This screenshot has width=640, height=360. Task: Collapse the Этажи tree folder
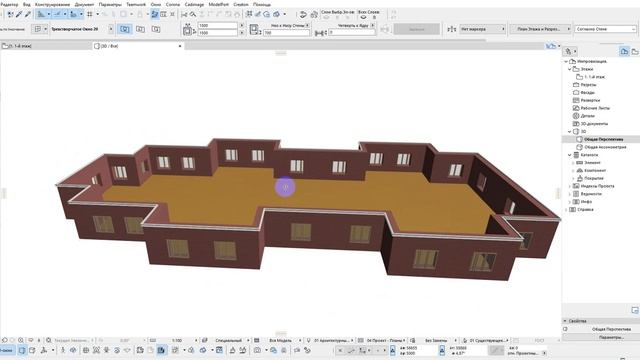click(570, 69)
